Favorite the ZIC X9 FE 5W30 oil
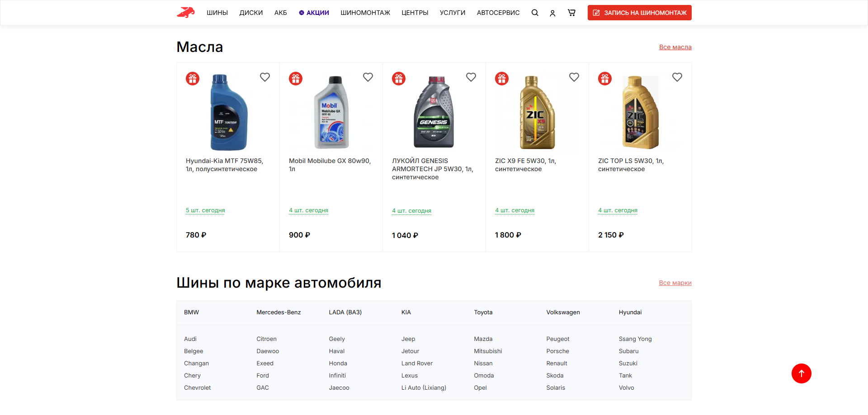Viewport: 868px width, 415px height. pyautogui.click(x=574, y=77)
